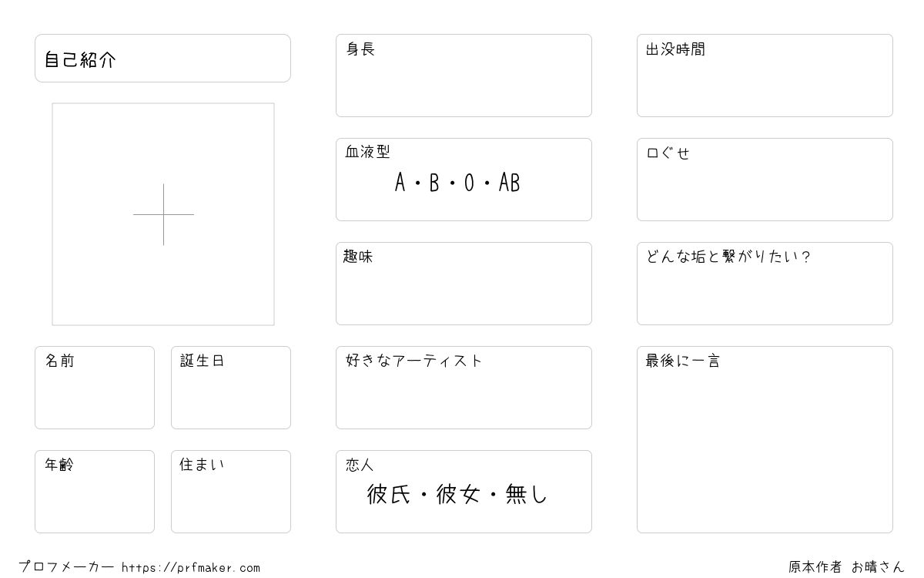This screenshot has height=578, width=924.
Task: Choose 無し in the 恋人 box
Action: pos(527,494)
